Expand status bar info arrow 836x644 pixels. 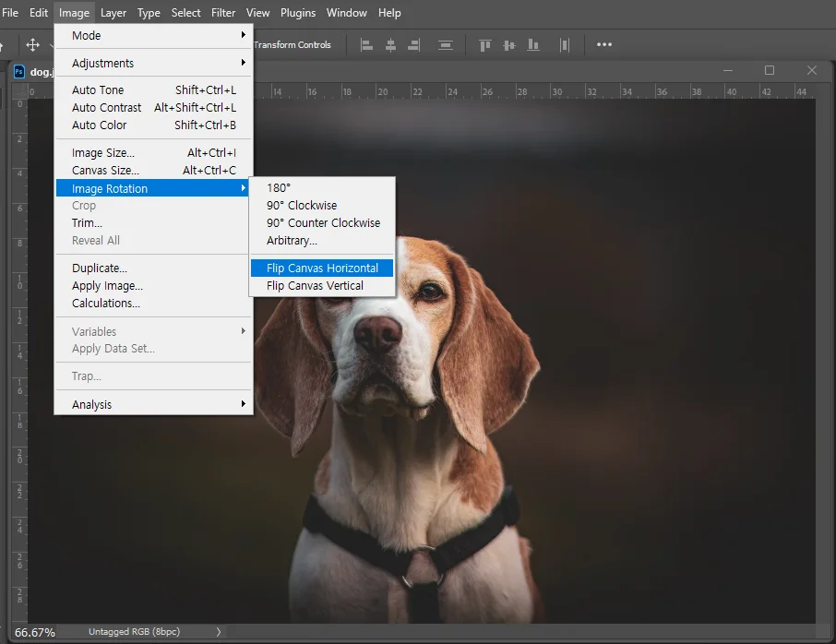tap(219, 632)
